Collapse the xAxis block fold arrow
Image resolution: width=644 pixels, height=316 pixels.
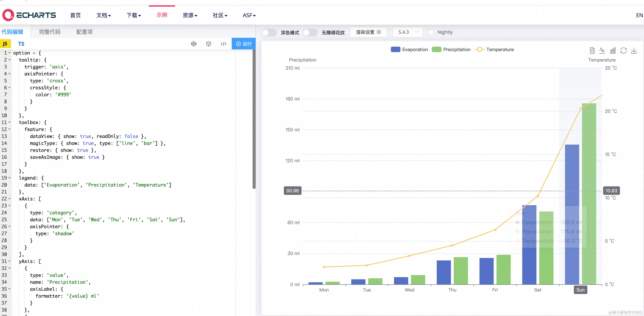(10, 199)
